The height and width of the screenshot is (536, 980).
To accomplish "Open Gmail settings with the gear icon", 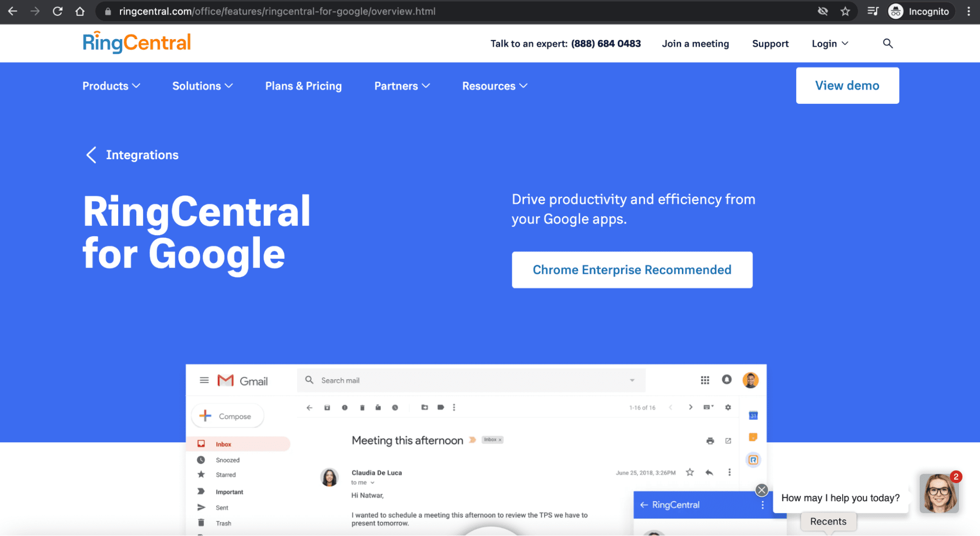I will pyautogui.click(x=728, y=408).
